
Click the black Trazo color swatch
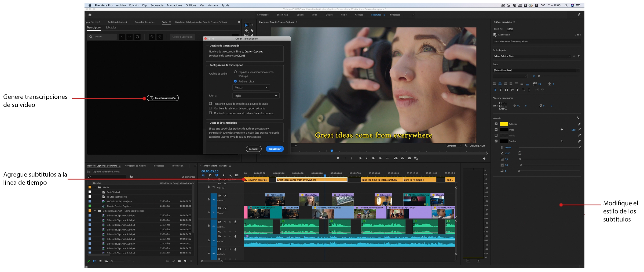coord(504,130)
